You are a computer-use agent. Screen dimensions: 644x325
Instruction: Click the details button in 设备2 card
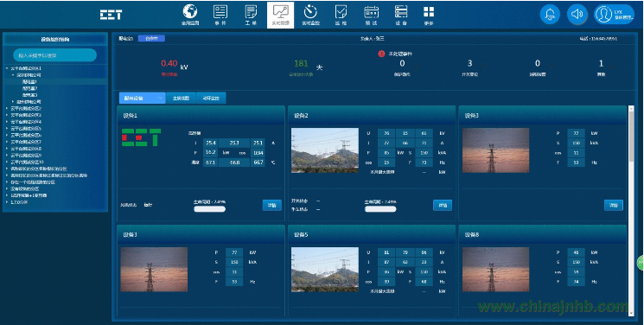click(x=443, y=205)
